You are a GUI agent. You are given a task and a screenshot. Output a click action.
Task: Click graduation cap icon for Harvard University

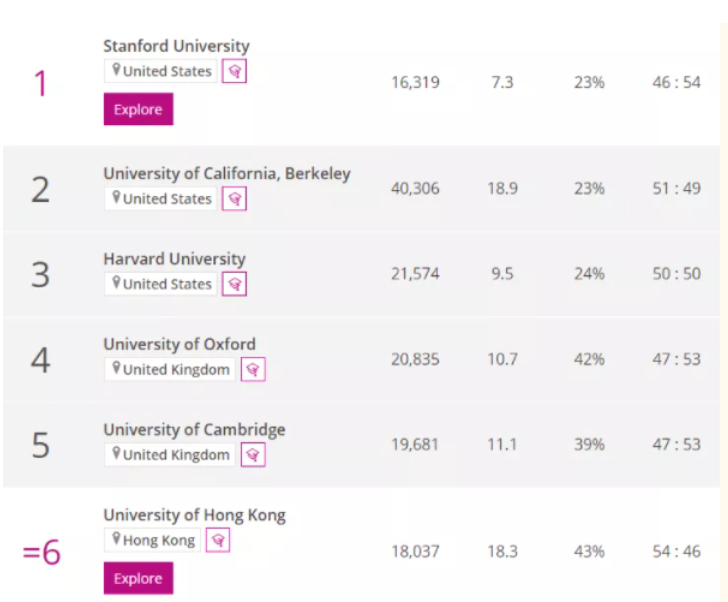pos(234,284)
